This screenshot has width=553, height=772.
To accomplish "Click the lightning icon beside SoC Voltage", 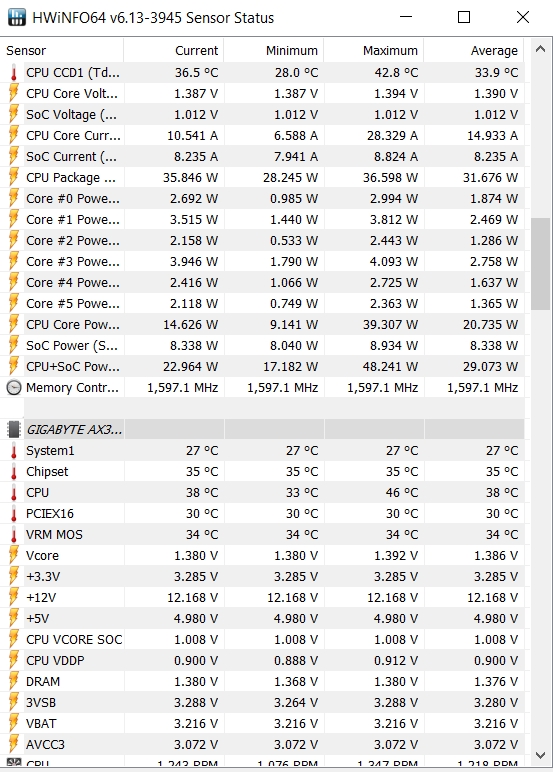I will click(x=14, y=115).
